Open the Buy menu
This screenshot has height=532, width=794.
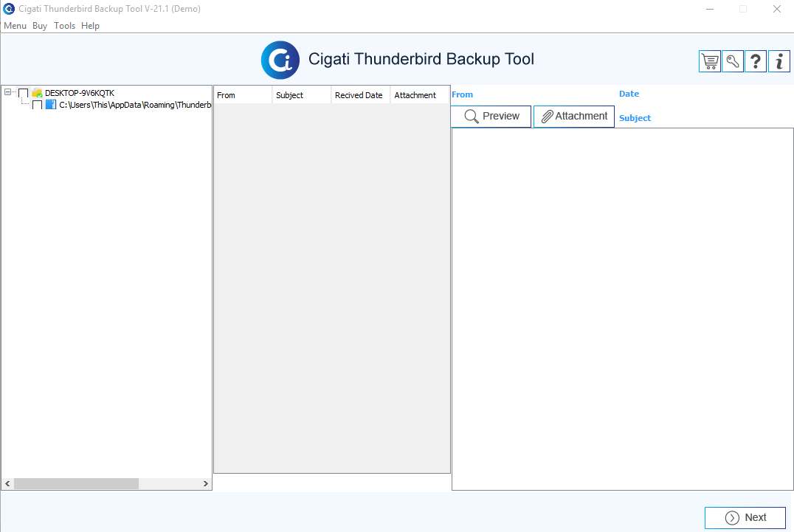[40, 26]
